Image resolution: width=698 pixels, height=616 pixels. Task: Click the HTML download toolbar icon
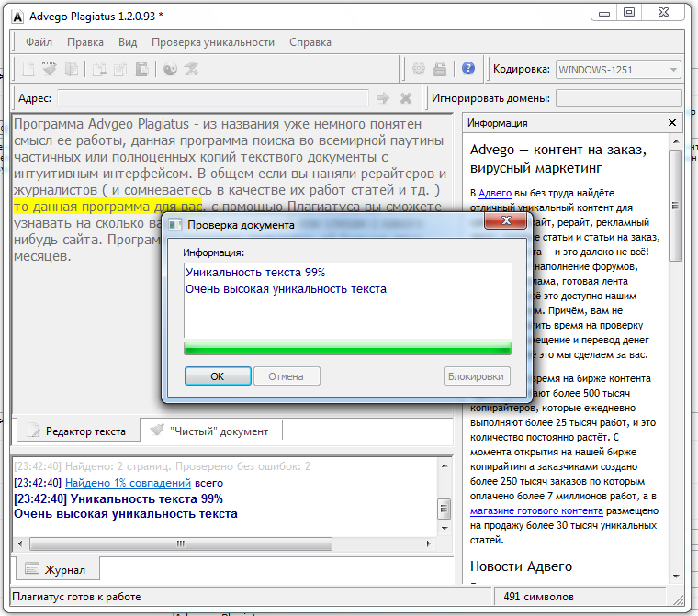[50, 69]
